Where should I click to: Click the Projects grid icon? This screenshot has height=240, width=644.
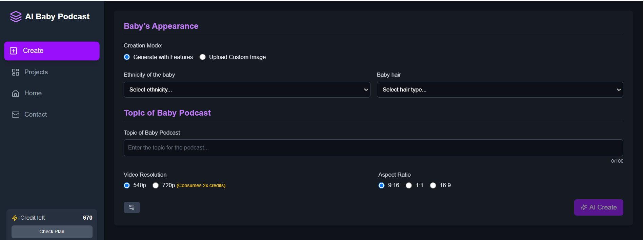16,72
